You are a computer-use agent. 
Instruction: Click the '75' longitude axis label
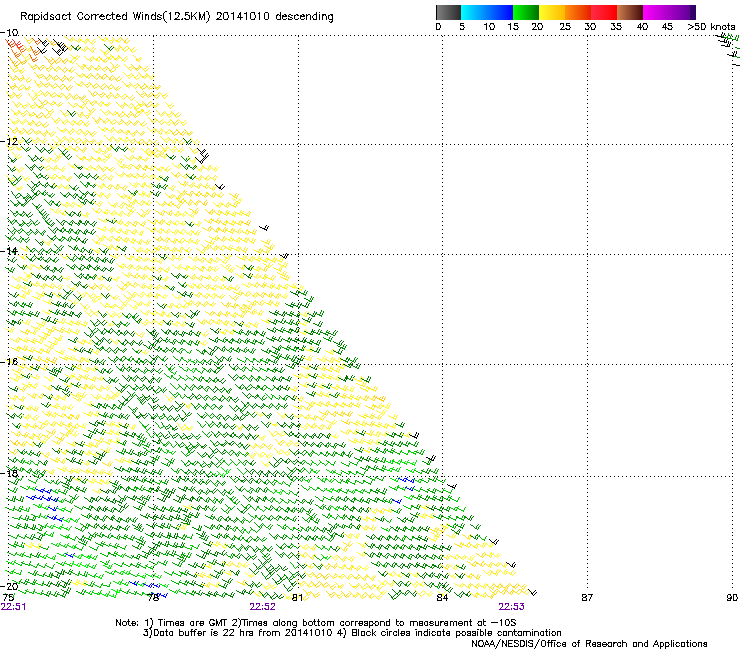(8, 597)
